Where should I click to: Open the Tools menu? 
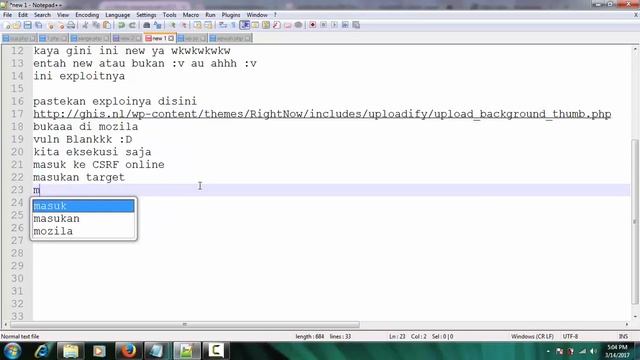(x=169, y=15)
